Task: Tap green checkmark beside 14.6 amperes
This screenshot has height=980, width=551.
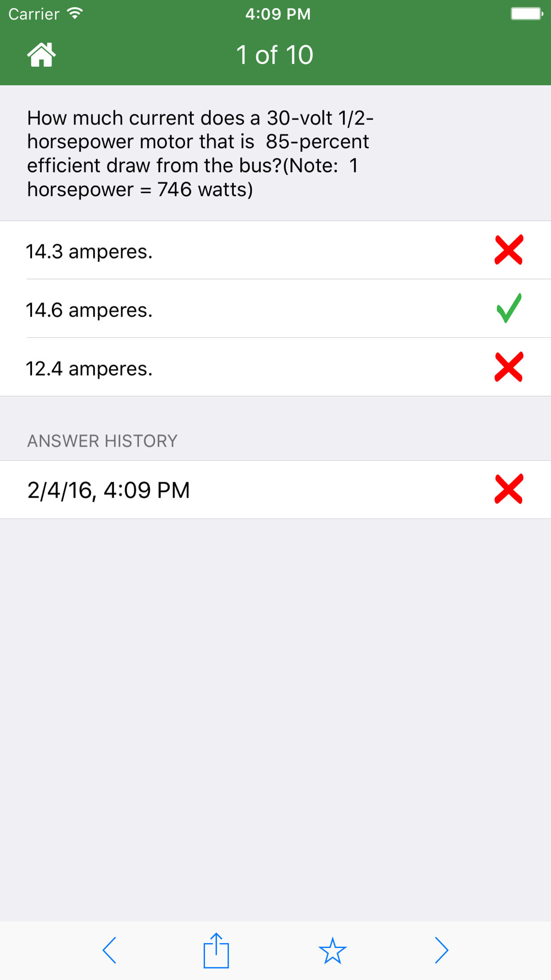Action: pos(508,308)
